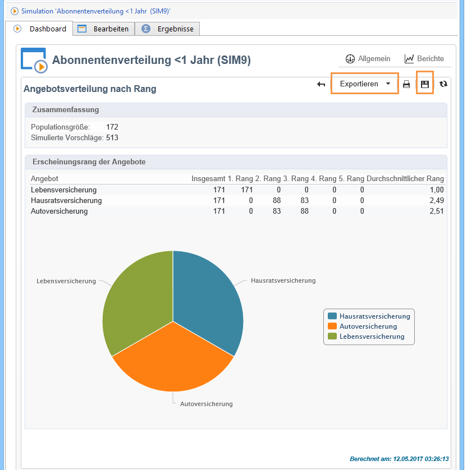Select the Allgemein view
Image resolution: width=476 pixels, height=470 pixels.
click(368, 58)
